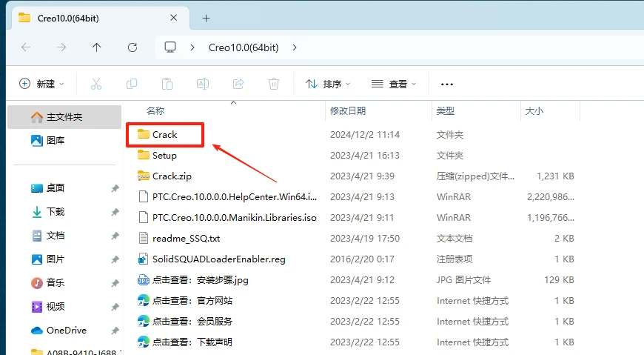Go back with the left arrow
644x355 pixels.
(26, 47)
